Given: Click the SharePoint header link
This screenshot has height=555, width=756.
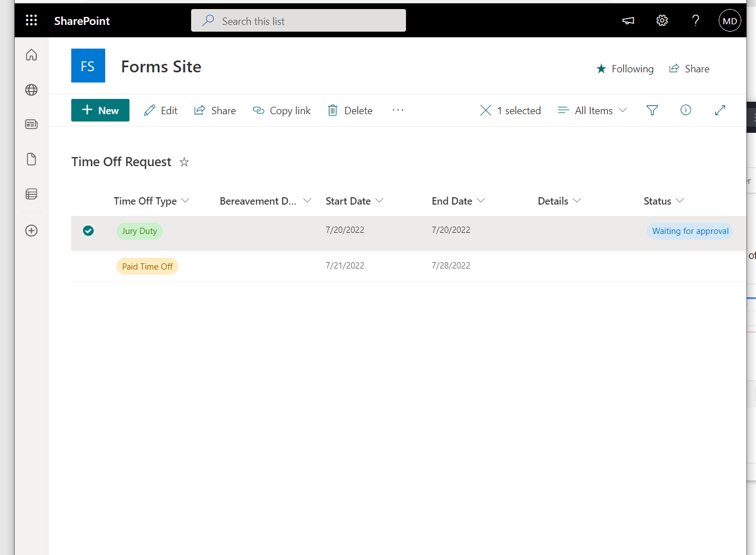Looking at the screenshot, I should (82, 21).
